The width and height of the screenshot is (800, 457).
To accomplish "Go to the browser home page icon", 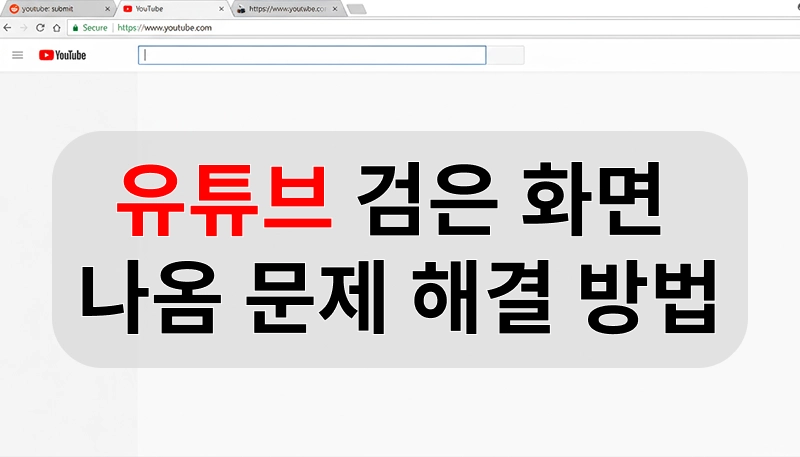I will pos(57,28).
